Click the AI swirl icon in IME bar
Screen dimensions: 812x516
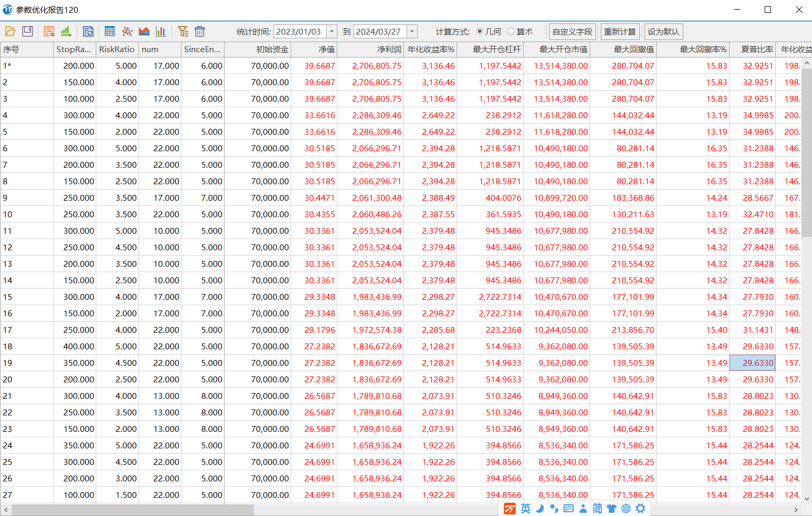[626, 509]
